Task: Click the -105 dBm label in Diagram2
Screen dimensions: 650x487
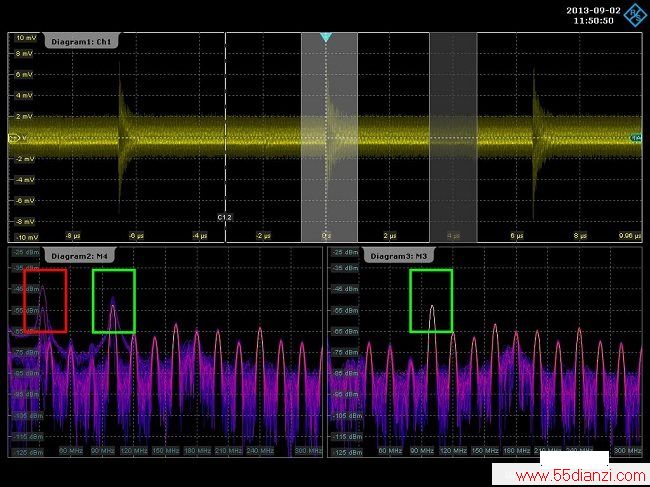Action: point(27,416)
